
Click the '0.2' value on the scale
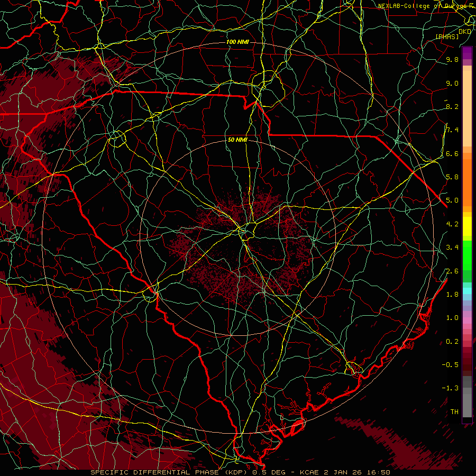[452, 342]
